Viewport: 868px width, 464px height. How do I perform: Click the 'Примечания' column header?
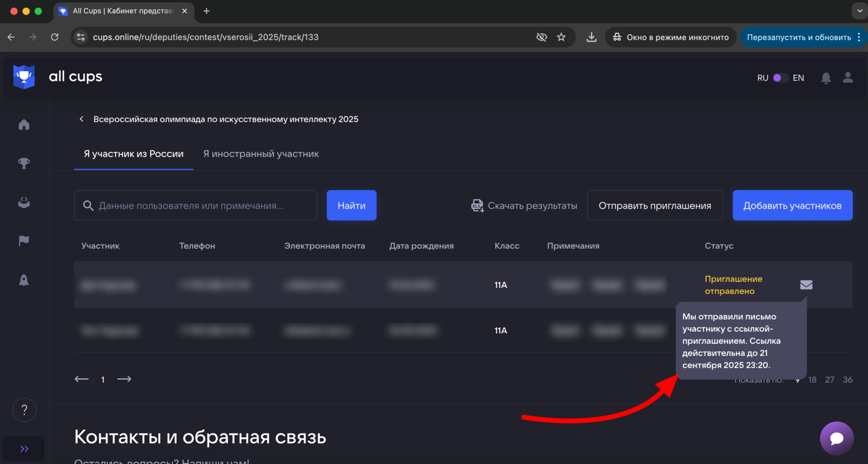[x=573, y=246]
